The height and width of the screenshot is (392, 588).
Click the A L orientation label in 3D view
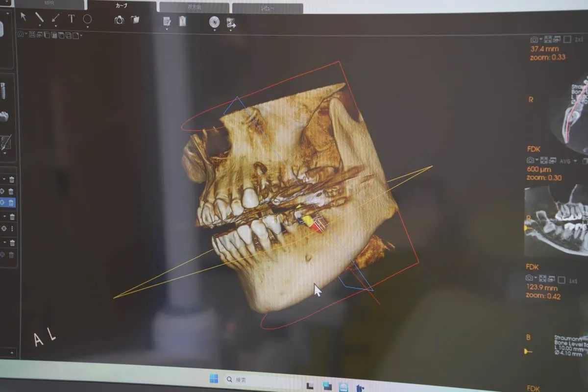point(45,337)
